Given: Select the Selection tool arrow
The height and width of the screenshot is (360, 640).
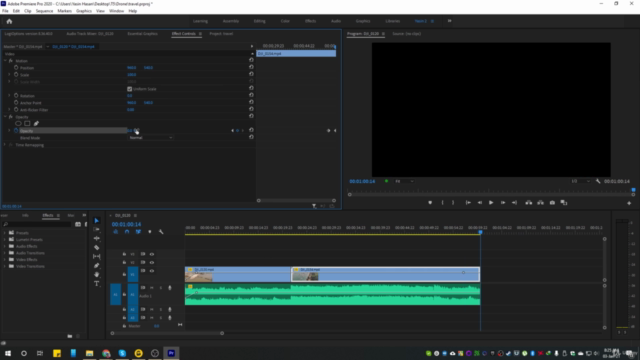Looking at the screenshot, I should pyautogui.click(x=97, y=221).
